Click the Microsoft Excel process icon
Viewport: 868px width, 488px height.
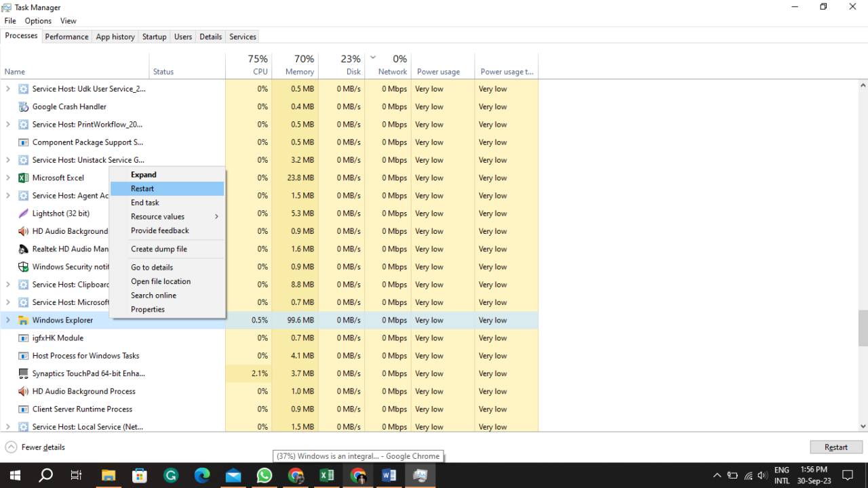(22, 178)
